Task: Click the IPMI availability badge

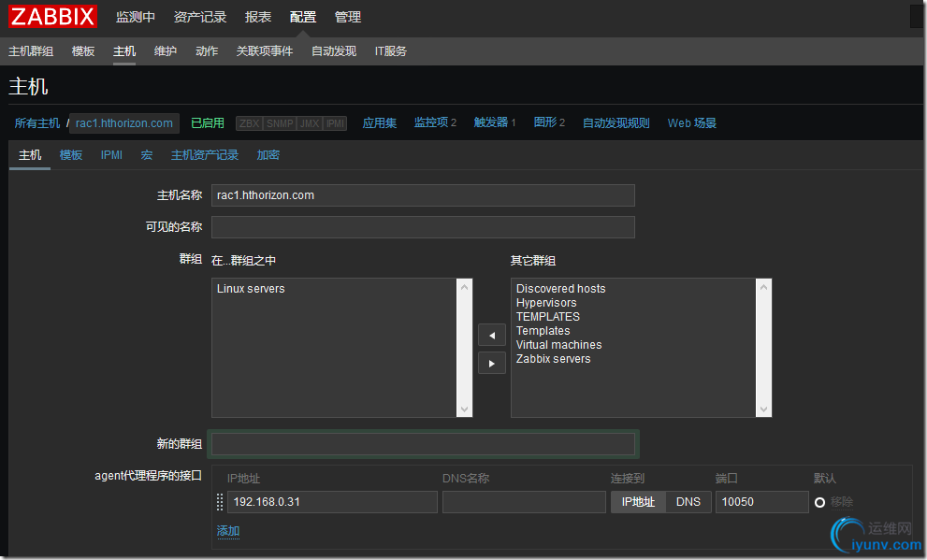Action: (335, 123)
